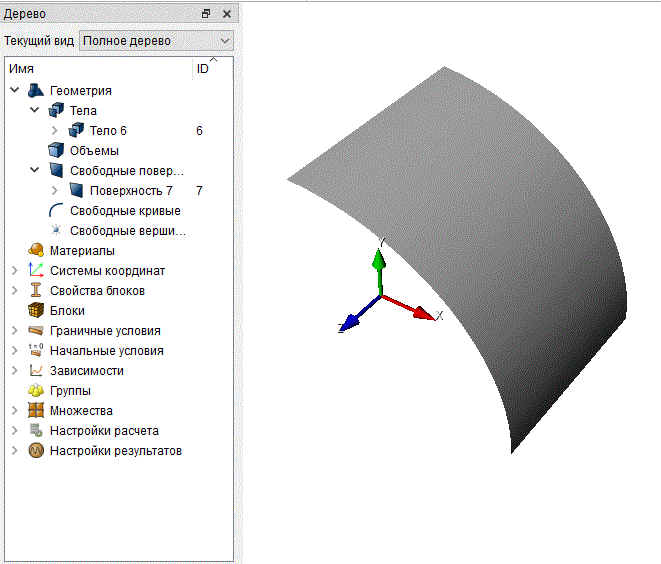Click the Геометрия tree icon
Image resolution: width=661 pixels, height=564 pixels.
point(36,90)
